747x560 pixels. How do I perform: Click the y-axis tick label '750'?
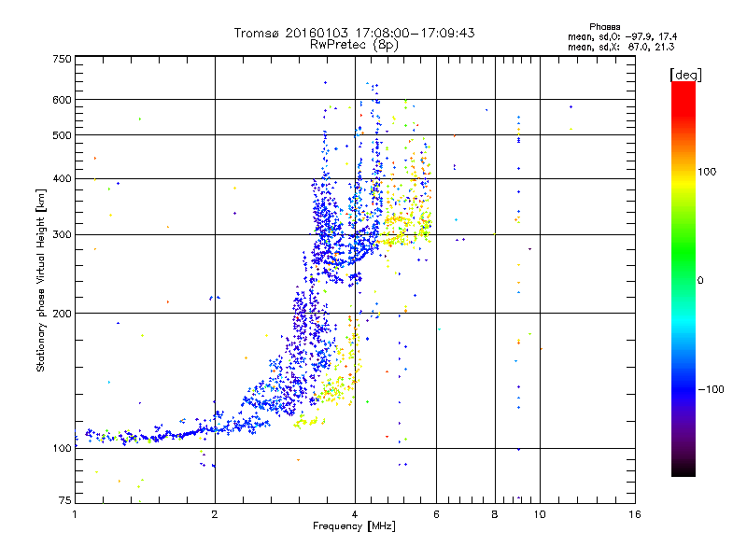63,59
